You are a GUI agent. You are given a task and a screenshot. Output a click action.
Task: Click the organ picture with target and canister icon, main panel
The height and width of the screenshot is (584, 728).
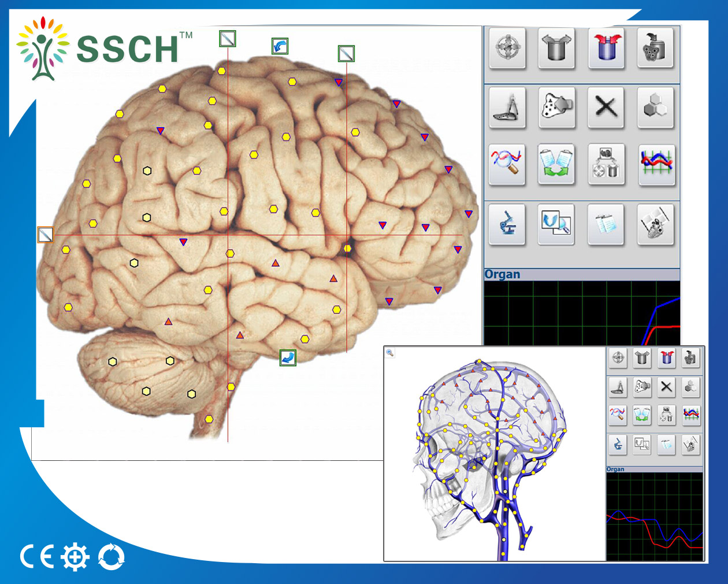coord(607,164)
